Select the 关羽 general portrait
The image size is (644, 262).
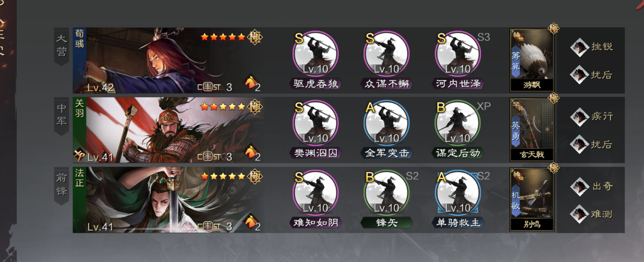(169, 129)
